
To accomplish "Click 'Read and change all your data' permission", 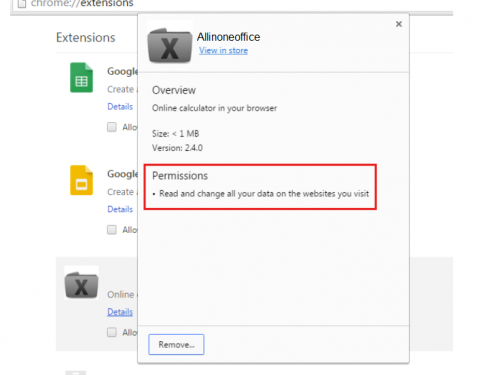I will tap(264, 194).
